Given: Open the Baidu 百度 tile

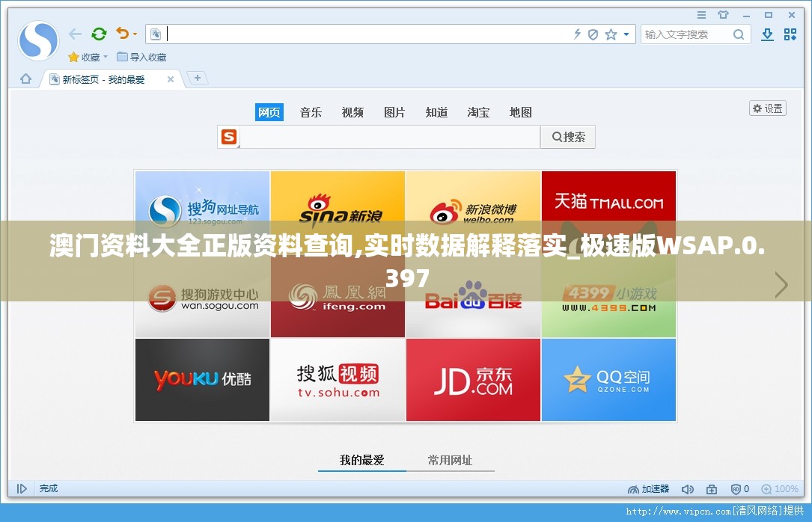Looking at the screenshot, I should click(x=473, y=296).
